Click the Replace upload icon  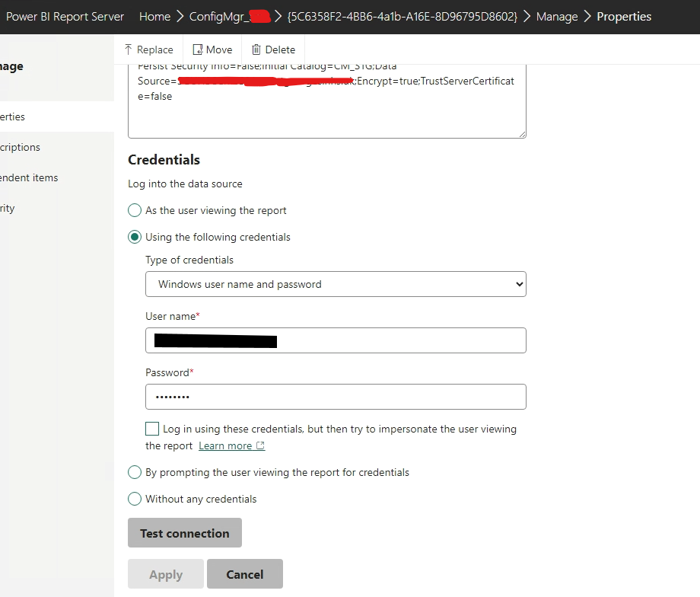(x=128, y=49)
